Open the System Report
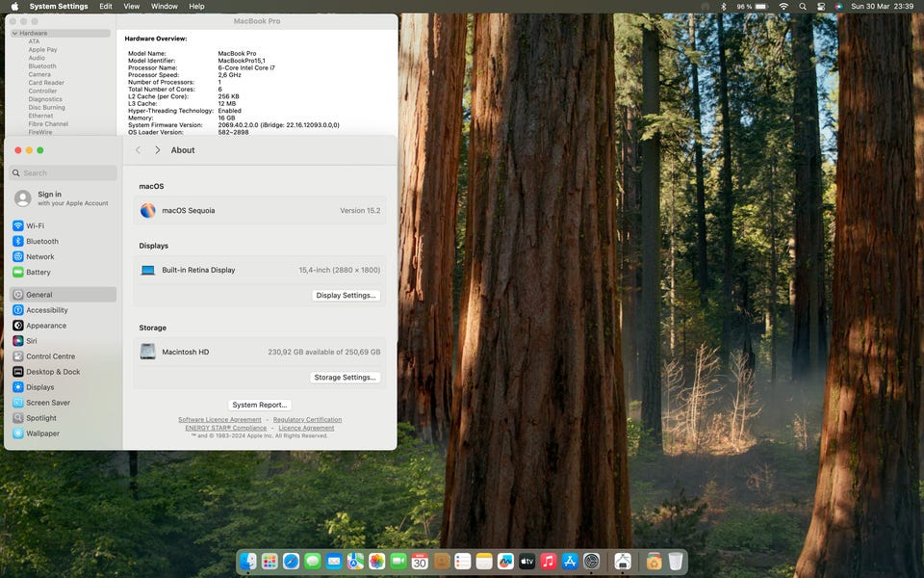 click(260, 405)
